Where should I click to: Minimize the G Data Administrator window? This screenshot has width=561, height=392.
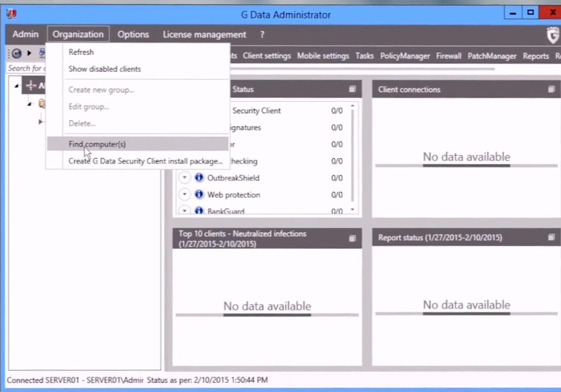point(512,13)
